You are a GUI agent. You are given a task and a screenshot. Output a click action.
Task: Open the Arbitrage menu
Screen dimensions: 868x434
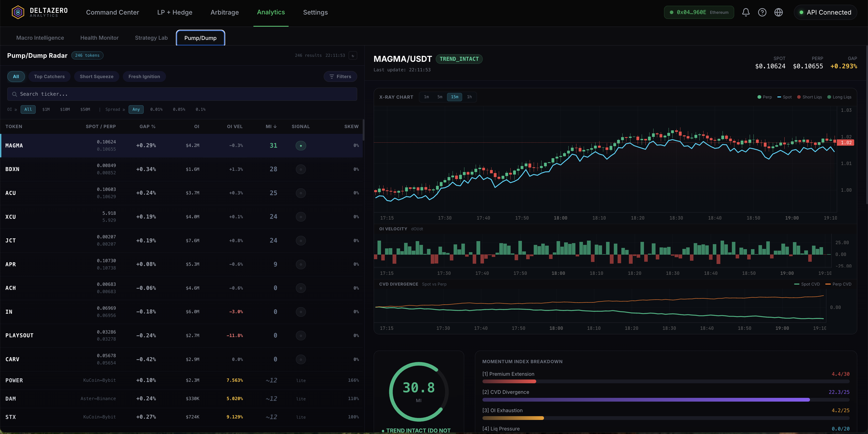[x=225, y=13]
